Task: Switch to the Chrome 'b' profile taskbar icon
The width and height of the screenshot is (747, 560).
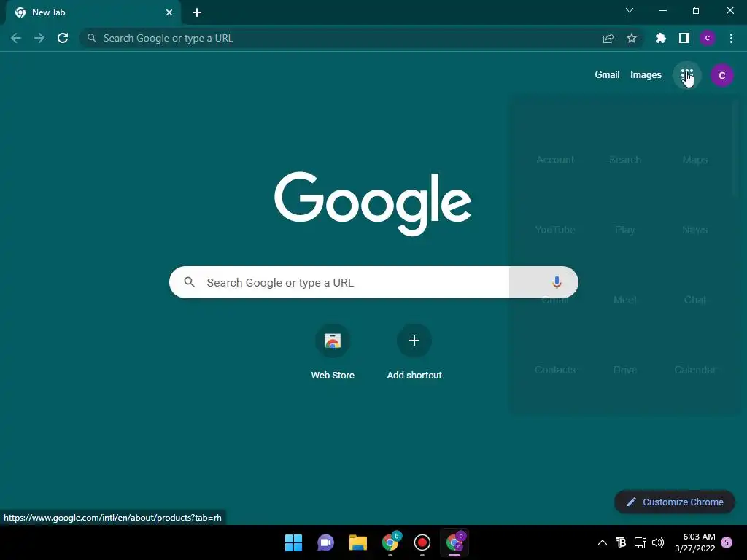Action: [x=391, y=542]
